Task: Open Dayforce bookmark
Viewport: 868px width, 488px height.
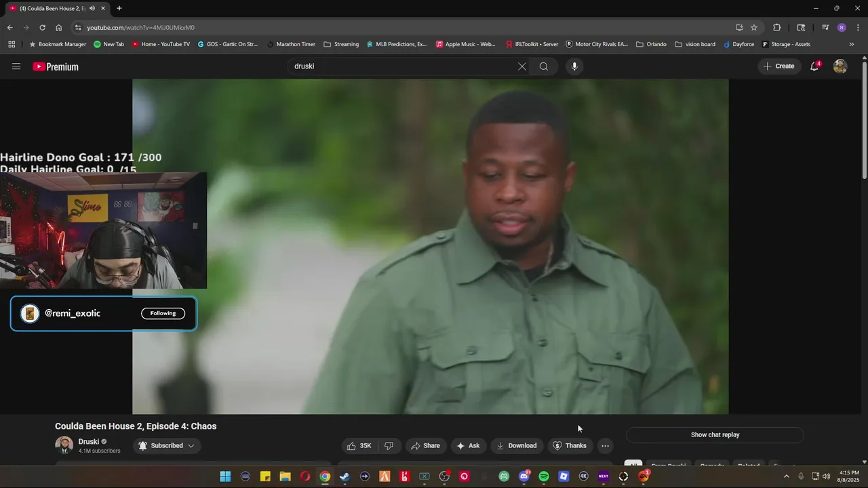Action: click(738, 44)
